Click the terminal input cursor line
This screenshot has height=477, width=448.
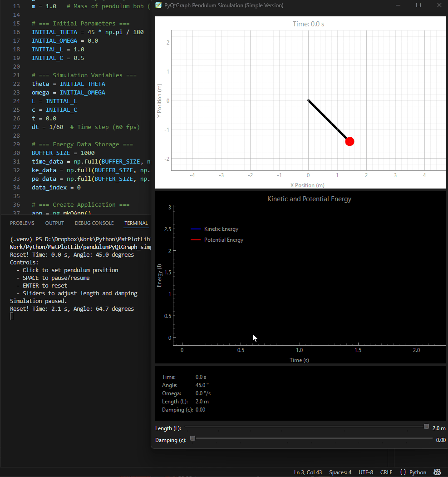click(12, 317)
